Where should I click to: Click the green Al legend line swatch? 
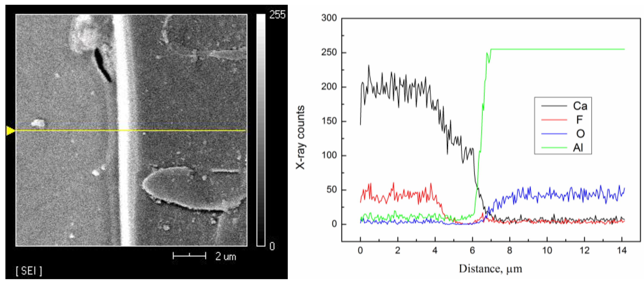[554, 148]
